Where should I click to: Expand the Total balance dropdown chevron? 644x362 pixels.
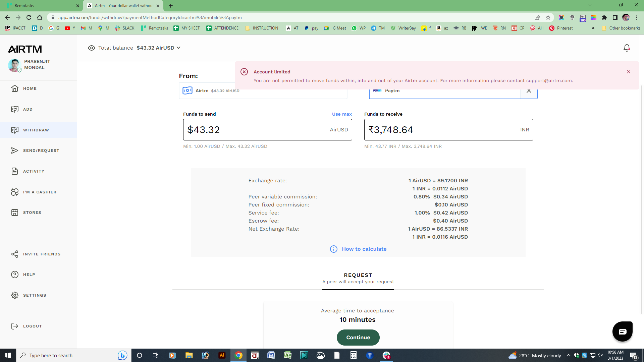pos(178,48)
